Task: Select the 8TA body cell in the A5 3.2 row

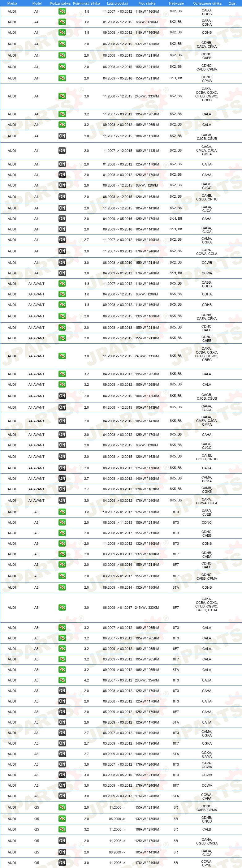Action: click(x=176, y=669)
